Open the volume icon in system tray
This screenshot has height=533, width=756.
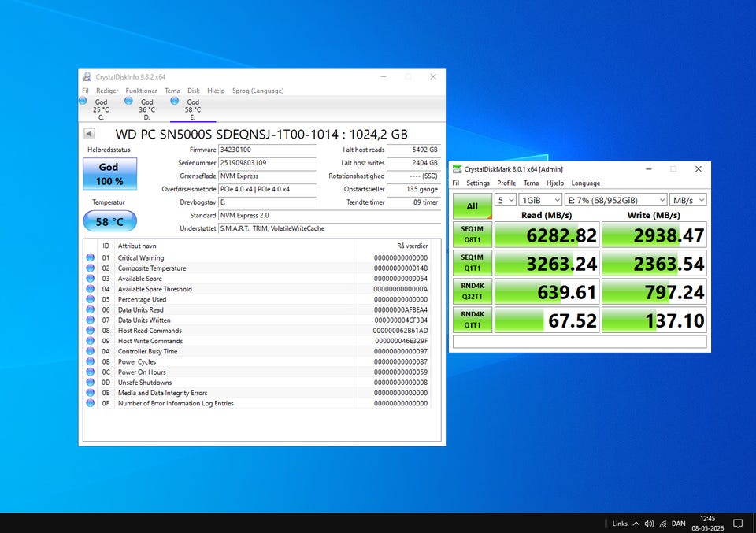(649, 524)
